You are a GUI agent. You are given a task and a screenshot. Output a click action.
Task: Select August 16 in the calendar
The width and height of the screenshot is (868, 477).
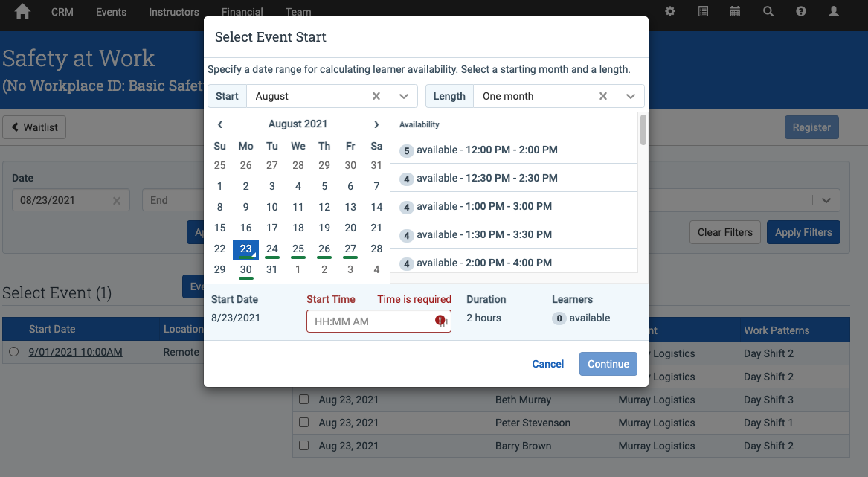point(245,228)
